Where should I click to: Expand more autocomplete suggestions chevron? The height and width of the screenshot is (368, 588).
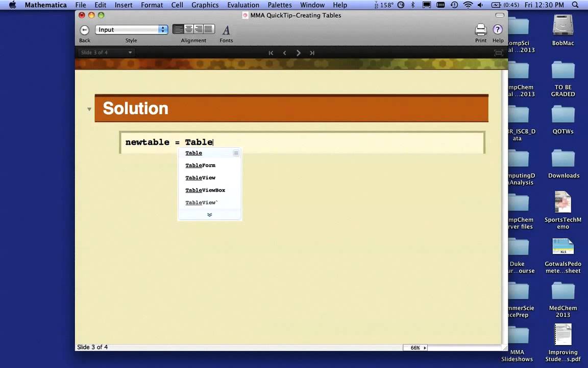(x=210, y=215)
